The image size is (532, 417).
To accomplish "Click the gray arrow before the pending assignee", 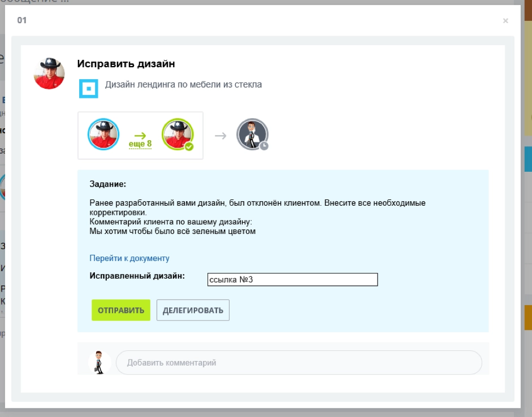I will (x=220, y=136).
